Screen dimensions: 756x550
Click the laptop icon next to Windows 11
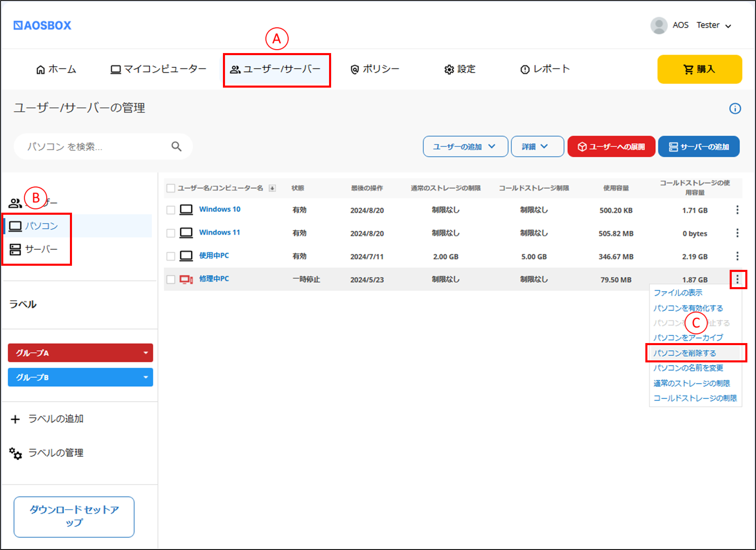pos(186,233)
